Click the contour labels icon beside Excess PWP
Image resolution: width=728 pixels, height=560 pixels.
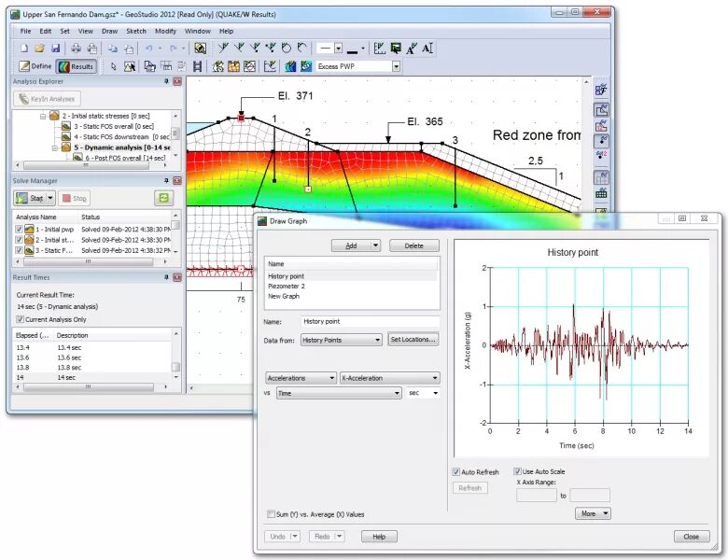tap(306, 67)
